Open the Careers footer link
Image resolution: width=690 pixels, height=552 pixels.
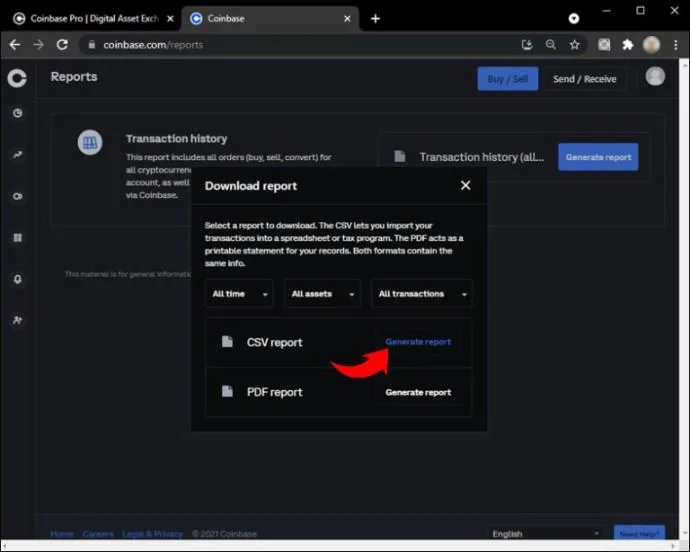point(98,534)
